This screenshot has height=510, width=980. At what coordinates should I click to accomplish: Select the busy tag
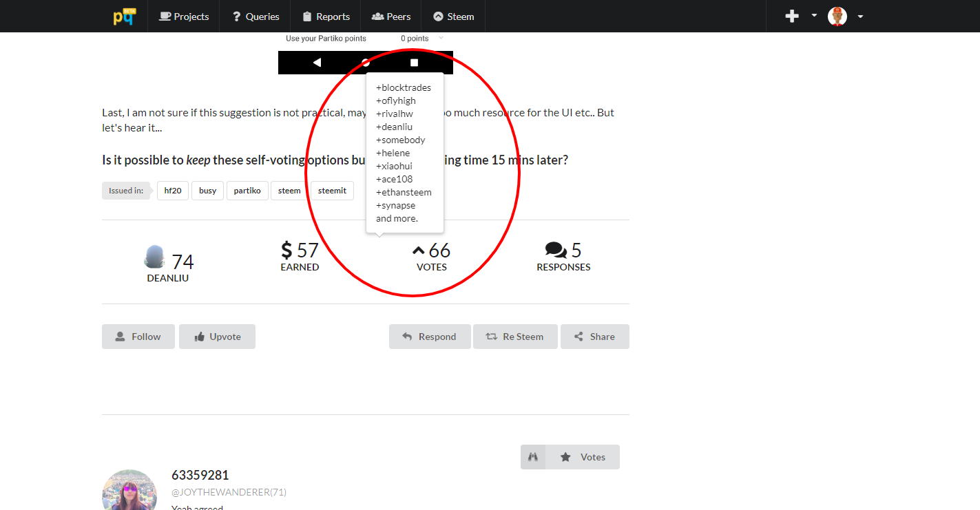208,191
